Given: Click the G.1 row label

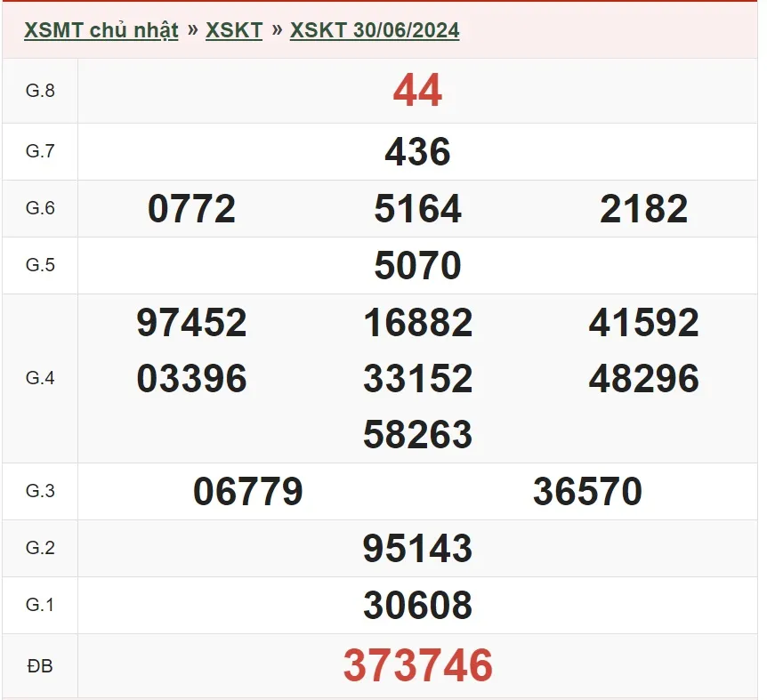Looking at the screenshot, I should [x=40, y=605].
